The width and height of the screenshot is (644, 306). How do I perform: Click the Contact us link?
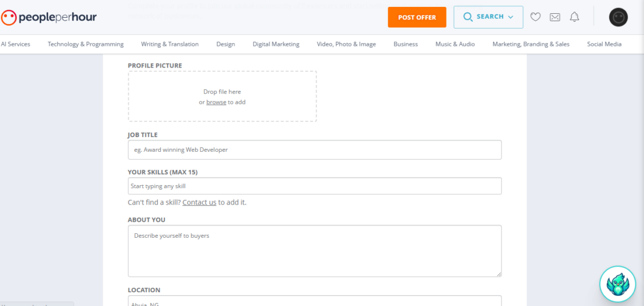tap(199, 202)
